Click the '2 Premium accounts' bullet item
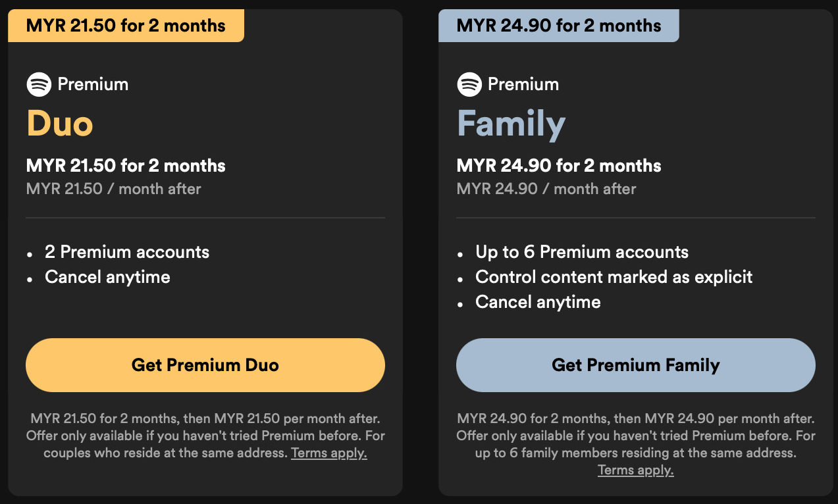 tap(127, 252)
